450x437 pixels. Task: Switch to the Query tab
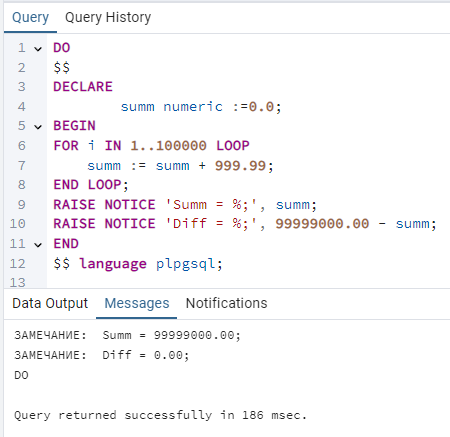pos(30,17)
